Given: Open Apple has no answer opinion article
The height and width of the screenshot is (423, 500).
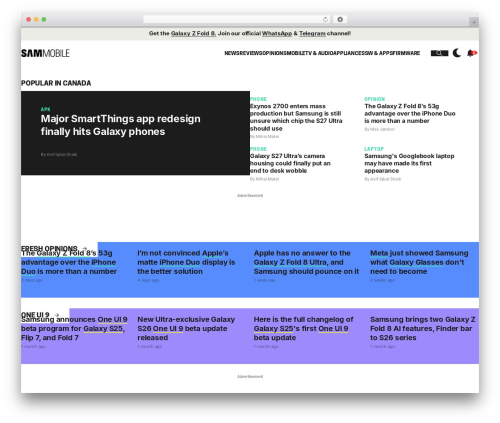Looking at the screenshot, I should (306, 262).
